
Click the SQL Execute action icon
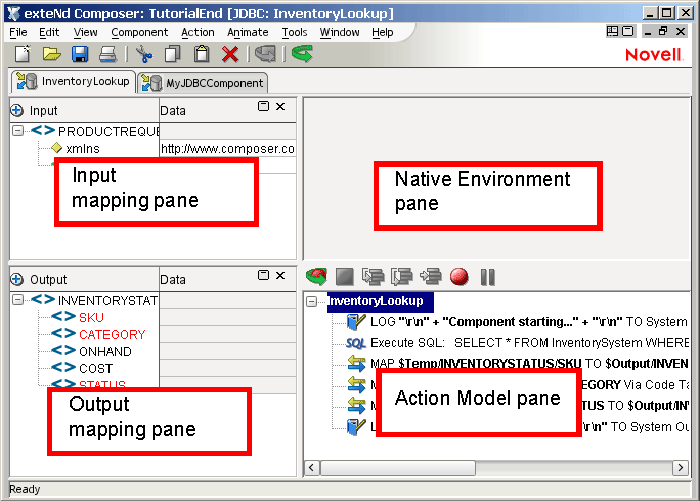[356, 343]
